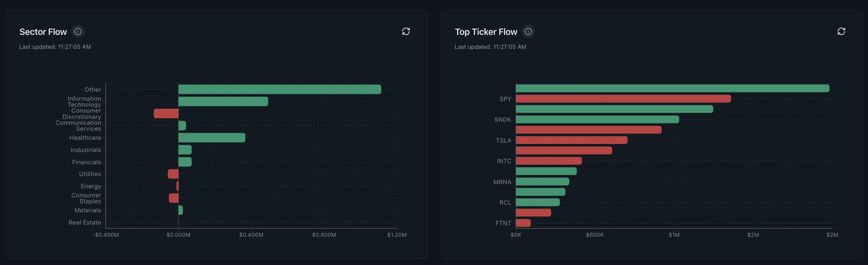Click the $1.20M axis value
Viewport: 868px width, 265px height.
click(x=397, y=235)
